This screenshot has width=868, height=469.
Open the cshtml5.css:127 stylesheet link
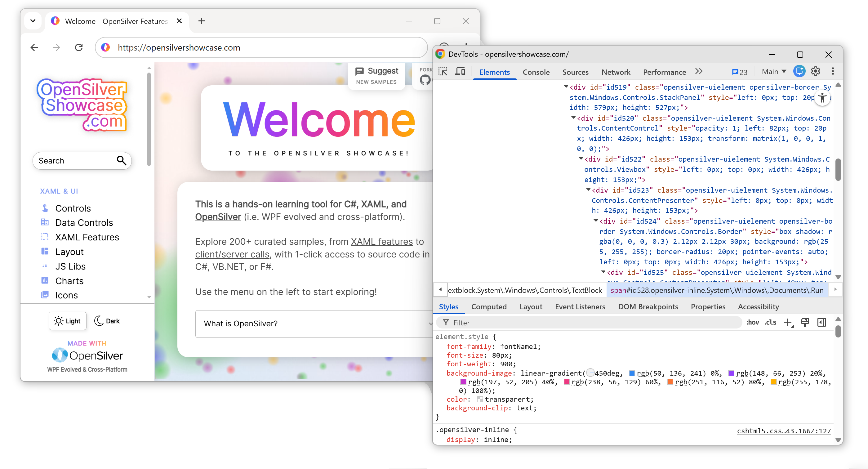(x=782, y=430)
